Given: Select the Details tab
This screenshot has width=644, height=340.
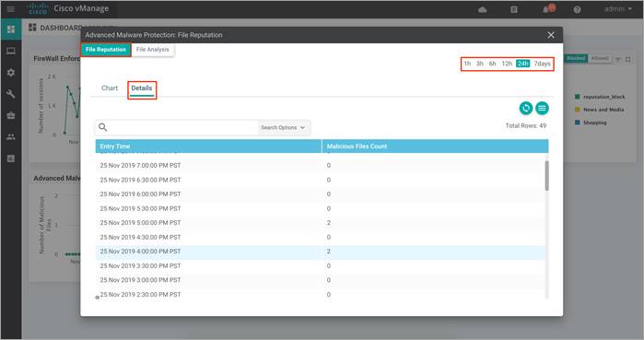Looking at the screenshot, I should [142, 88].
